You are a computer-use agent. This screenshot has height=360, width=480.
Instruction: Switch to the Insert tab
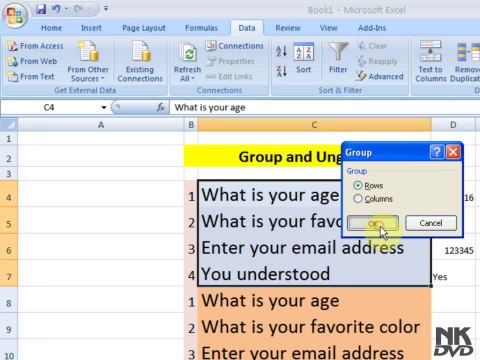91,28
